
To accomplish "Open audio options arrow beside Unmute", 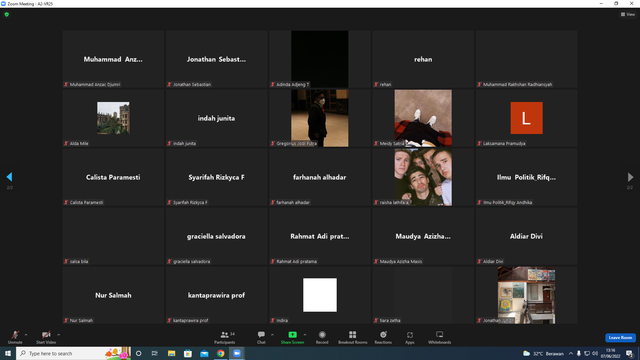I will (26, 335).
